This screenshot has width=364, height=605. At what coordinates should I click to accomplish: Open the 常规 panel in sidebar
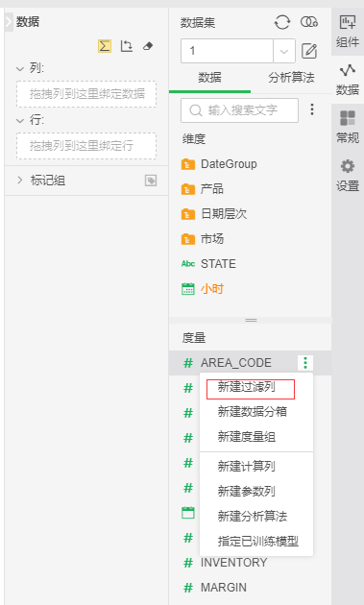(x=348, y=127)
